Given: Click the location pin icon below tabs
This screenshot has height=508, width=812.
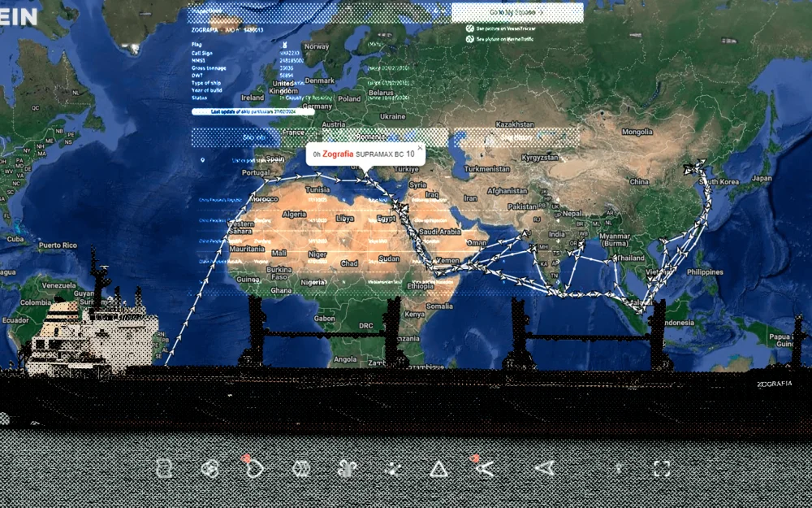Looking at the screenshot, I should 202,160.
